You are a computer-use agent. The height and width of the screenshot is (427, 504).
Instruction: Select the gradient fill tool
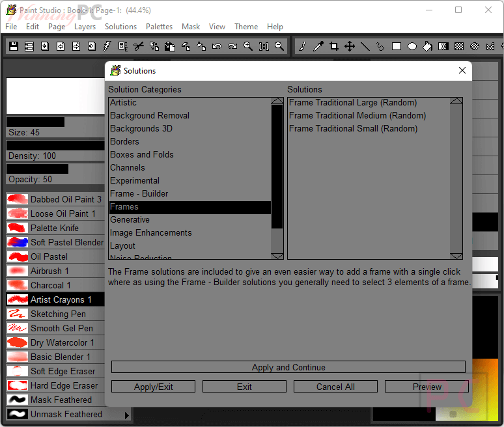coord(443,47)
